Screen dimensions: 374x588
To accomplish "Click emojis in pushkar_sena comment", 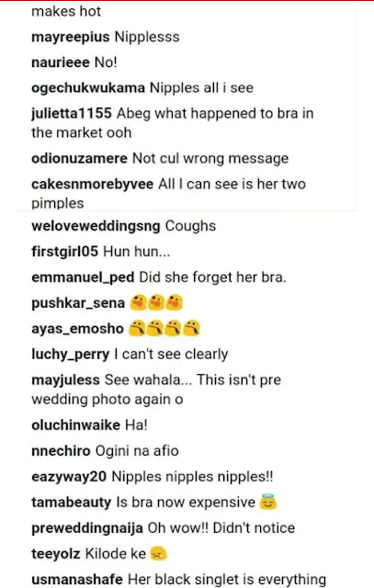I will (x=156, y=303).
